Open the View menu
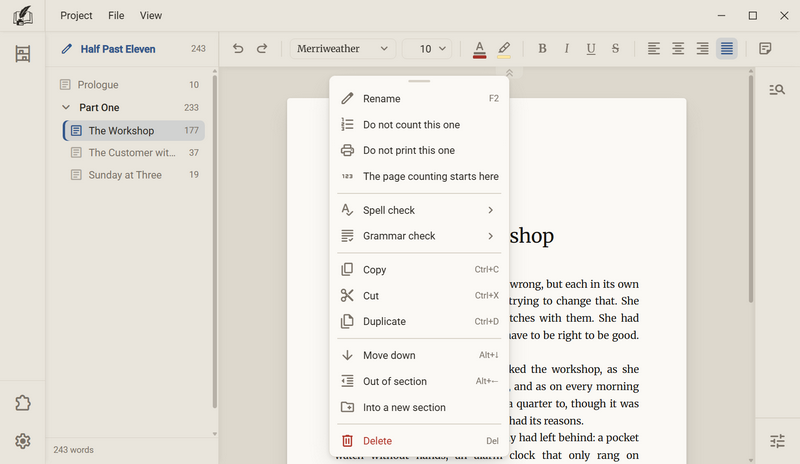The image size is (800, 464). (x=151, y=16)
